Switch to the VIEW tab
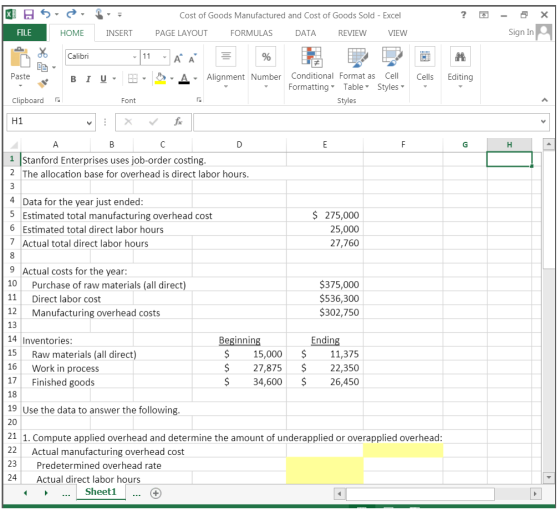 [397, 33]
